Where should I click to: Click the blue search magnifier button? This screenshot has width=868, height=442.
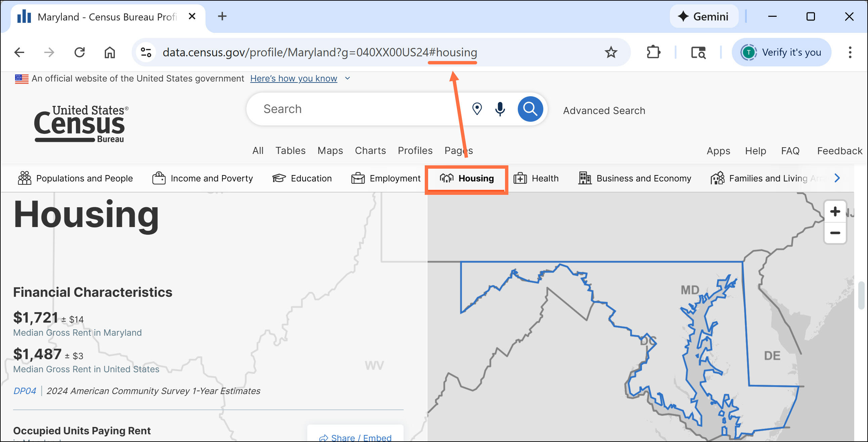(x=530, y=109)
